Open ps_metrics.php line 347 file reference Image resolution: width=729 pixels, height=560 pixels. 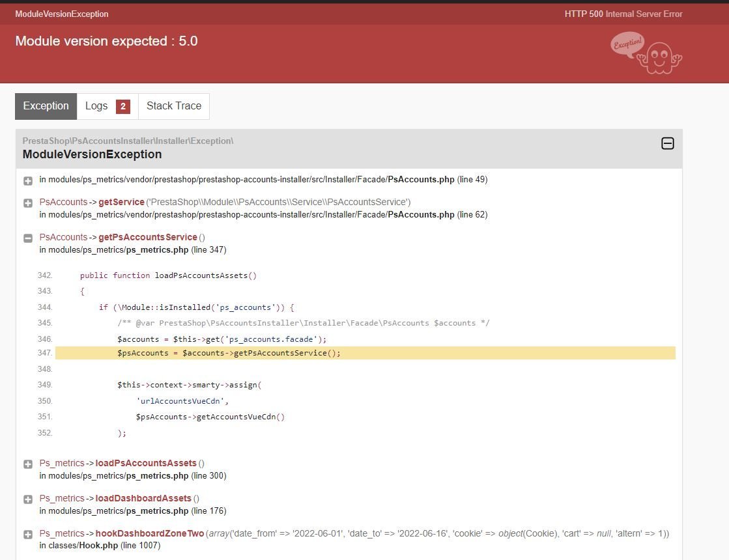click(133, 250)
